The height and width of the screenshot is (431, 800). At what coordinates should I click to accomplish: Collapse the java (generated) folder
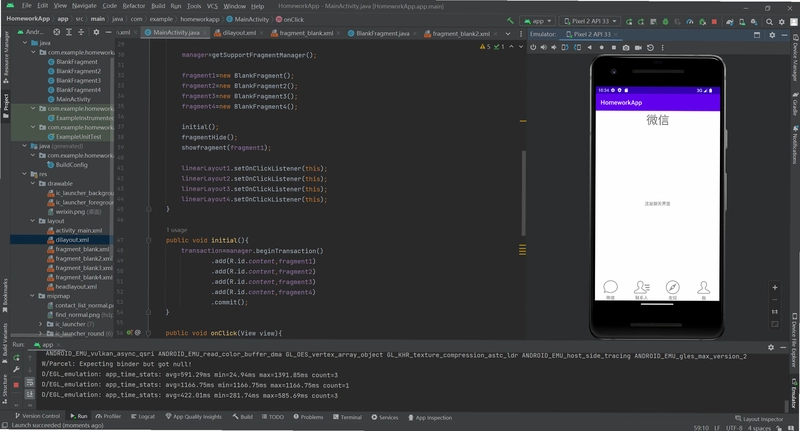(24, 146)
